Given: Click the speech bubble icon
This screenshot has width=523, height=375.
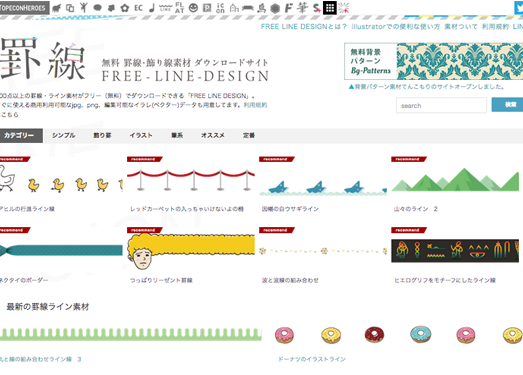Looking at the screenshot, I should [97, 8].
